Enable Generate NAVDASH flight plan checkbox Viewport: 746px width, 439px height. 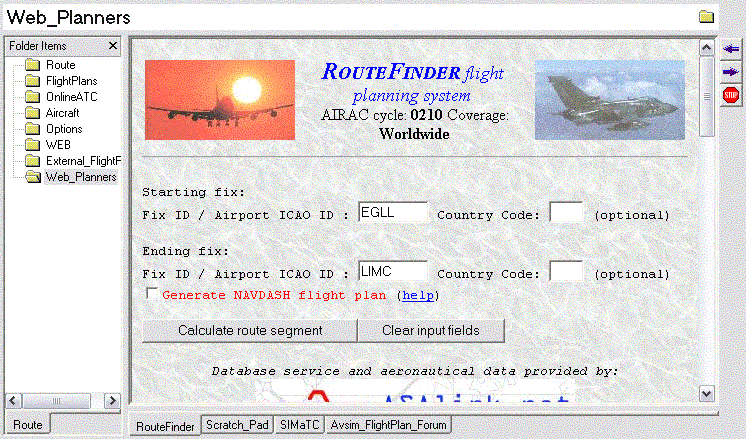[x=152, y=293]
